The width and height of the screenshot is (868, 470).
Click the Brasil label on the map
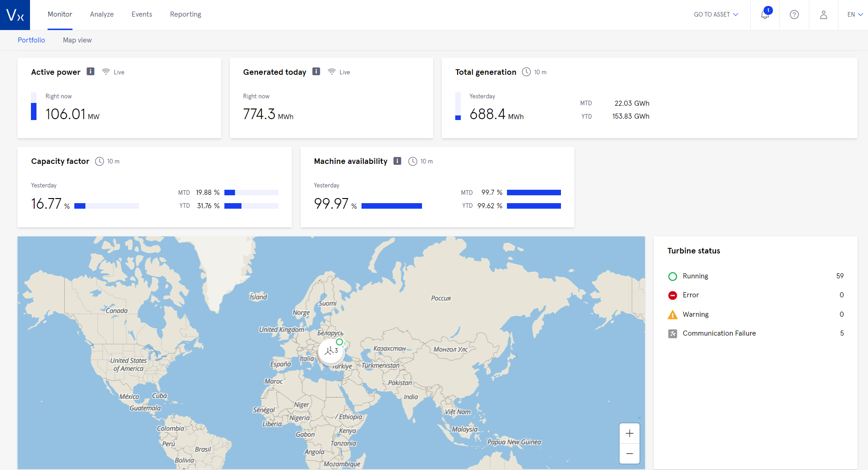[x=203, y=449]
